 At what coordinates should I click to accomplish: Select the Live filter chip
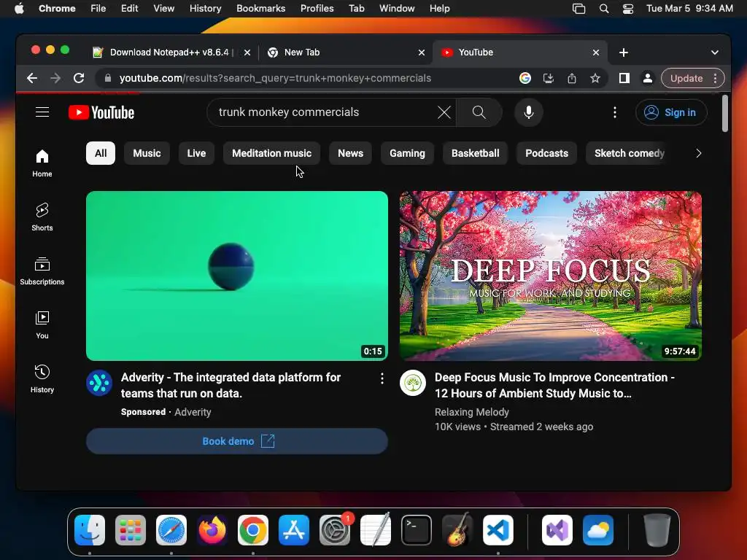coord(196,153)
